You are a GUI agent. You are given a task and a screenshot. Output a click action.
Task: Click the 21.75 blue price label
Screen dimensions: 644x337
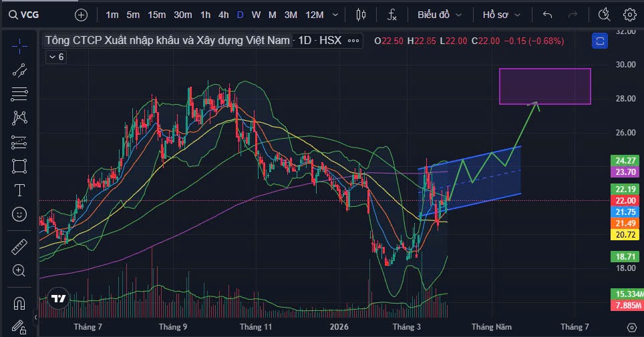tap(625, 212)
